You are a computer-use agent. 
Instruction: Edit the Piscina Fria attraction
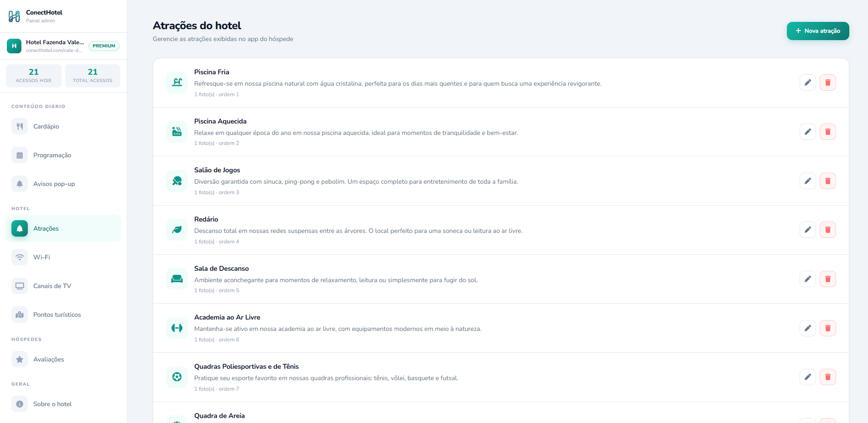coord(807,83)
